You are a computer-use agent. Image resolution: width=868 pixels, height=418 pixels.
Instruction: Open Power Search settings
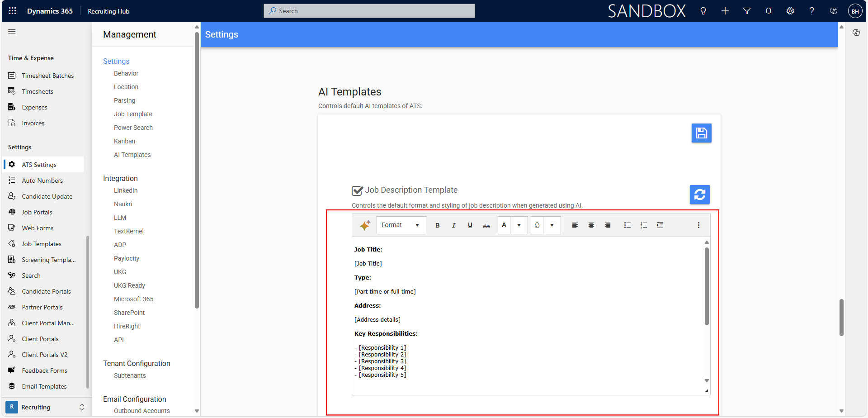tap(133, 128)
